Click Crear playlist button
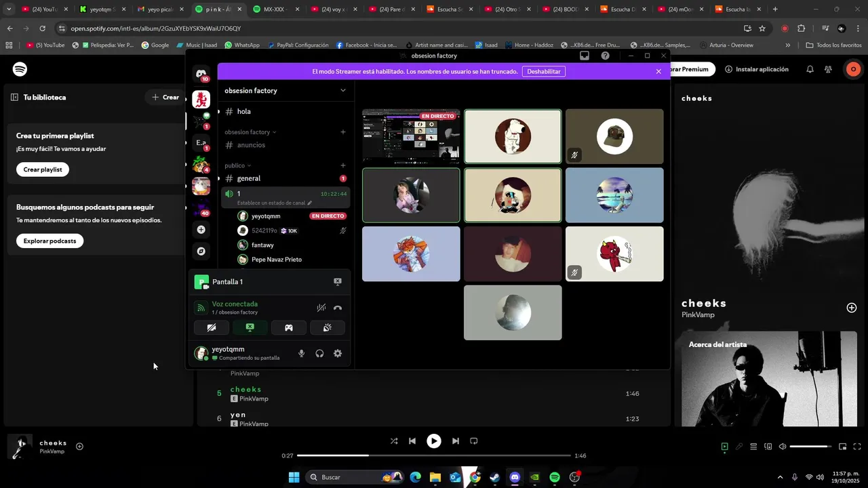868x488 pixels. point(43,169)
